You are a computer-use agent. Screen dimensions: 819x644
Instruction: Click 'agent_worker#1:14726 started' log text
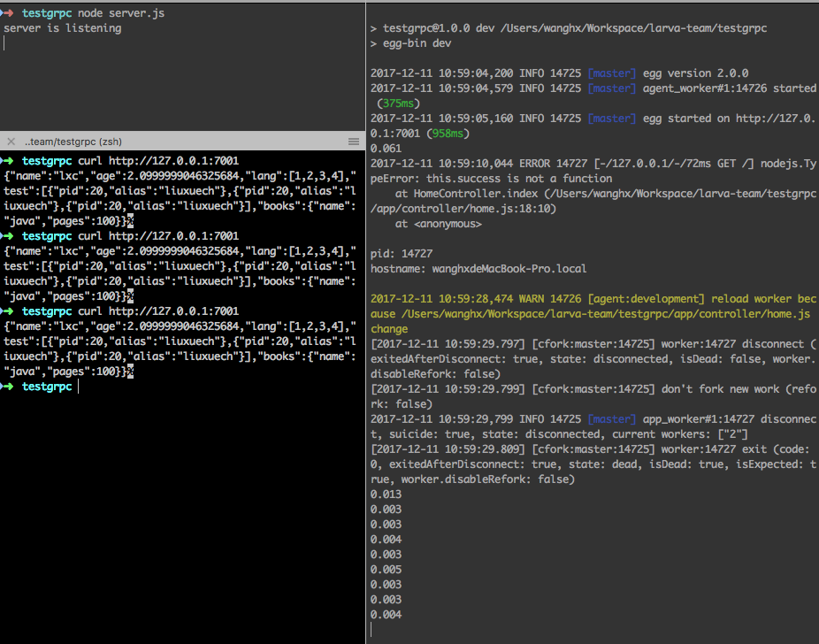(x=729, y=88)
